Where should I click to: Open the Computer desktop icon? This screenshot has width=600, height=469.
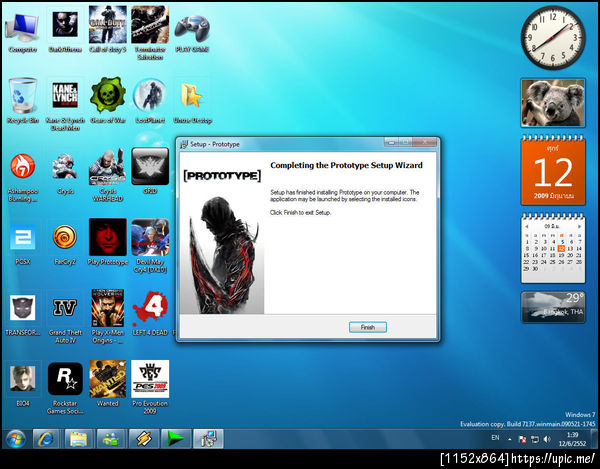[23, 31]
